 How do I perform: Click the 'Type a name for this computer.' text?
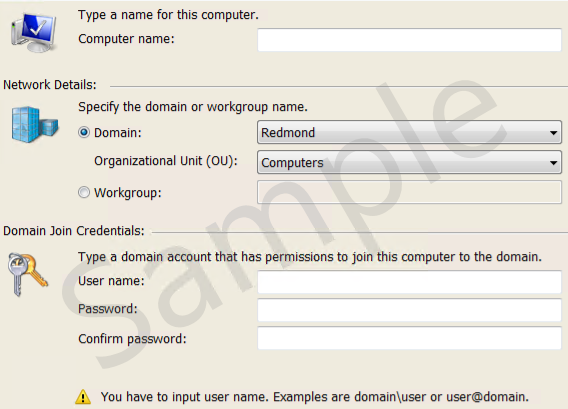click(168, 15)
